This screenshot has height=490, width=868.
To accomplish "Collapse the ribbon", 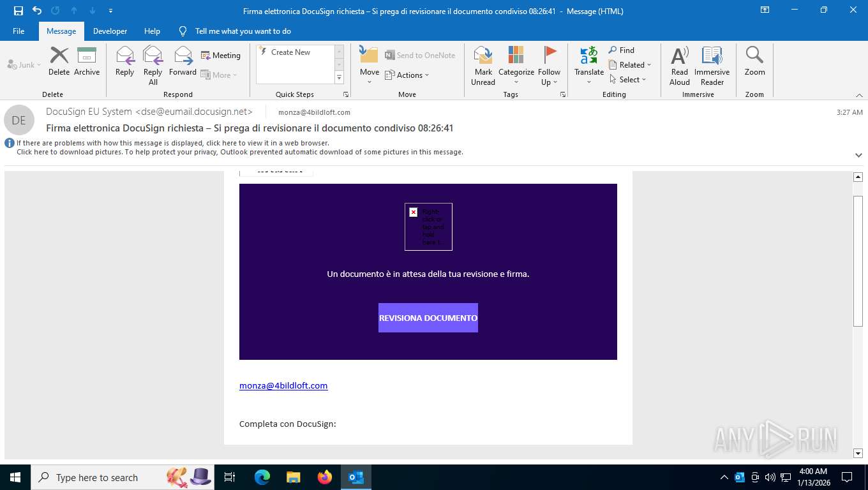I will click(858, 94).
